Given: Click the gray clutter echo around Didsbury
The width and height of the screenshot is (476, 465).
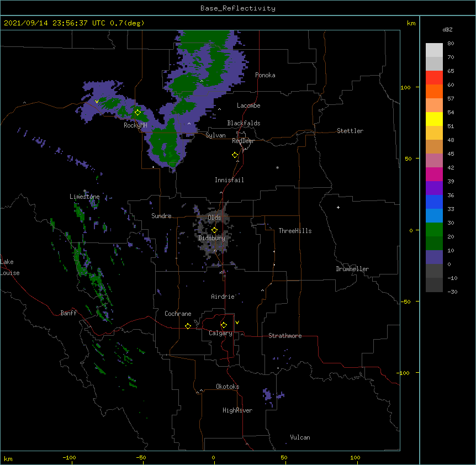Looking at the screenshot, I should click(x=213, y=231).
